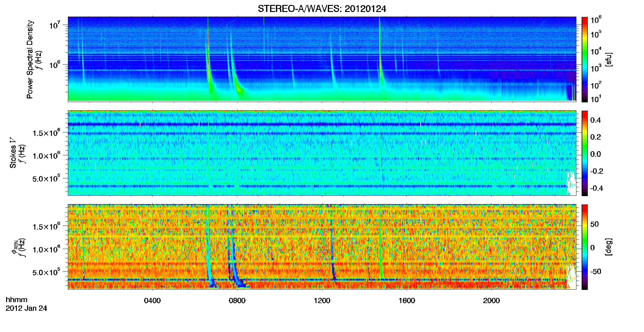Click the 0800 time tick label
The width and height of the screenshot is (644, 332).
(x=237, y=300)
